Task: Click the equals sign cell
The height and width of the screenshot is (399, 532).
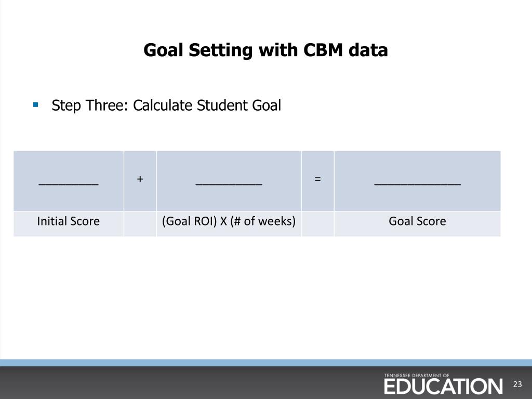Action: coord(317,181)
